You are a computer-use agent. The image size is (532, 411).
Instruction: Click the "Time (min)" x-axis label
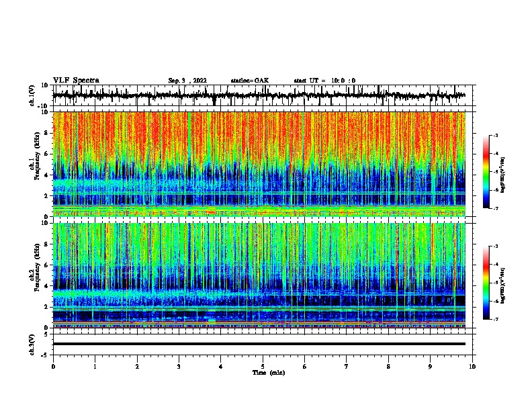point(269,373)
